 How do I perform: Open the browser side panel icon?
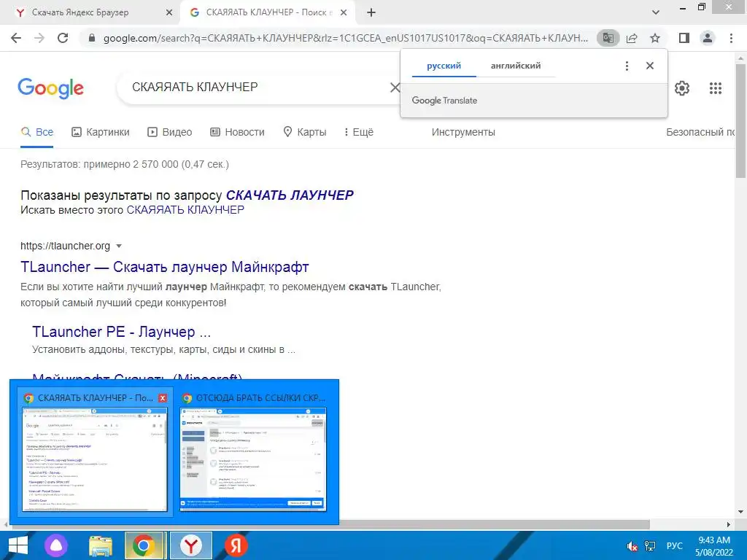click(x=684, y=38)
